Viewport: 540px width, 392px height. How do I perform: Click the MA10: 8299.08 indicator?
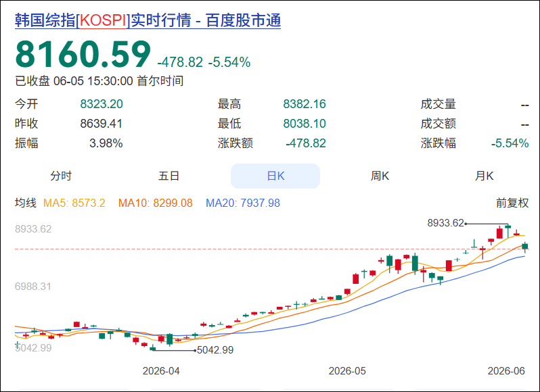coord(156,203)
